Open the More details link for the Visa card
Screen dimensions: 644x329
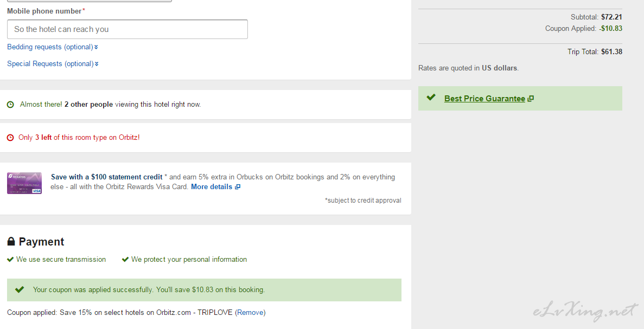(x=212, y=186)
